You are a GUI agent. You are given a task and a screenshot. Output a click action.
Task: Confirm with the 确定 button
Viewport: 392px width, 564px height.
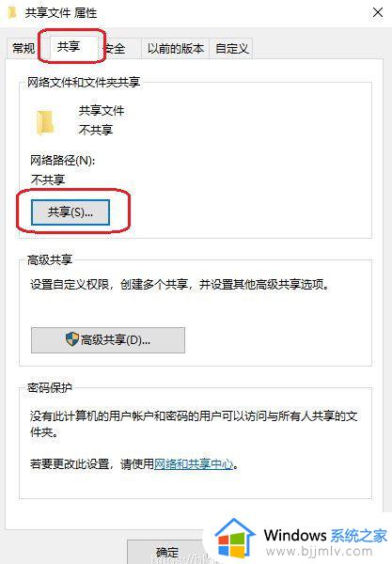click(x=167, y=552)
